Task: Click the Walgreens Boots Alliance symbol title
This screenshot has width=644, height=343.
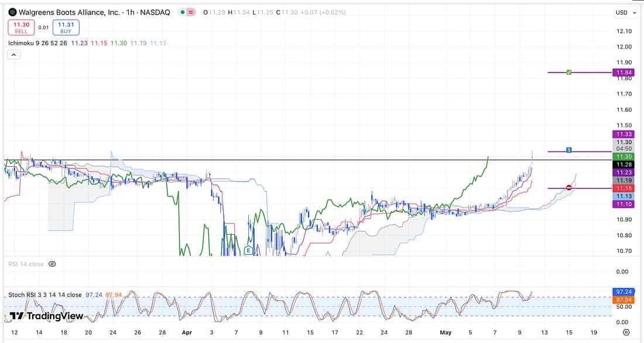Action: pos(69,12)
